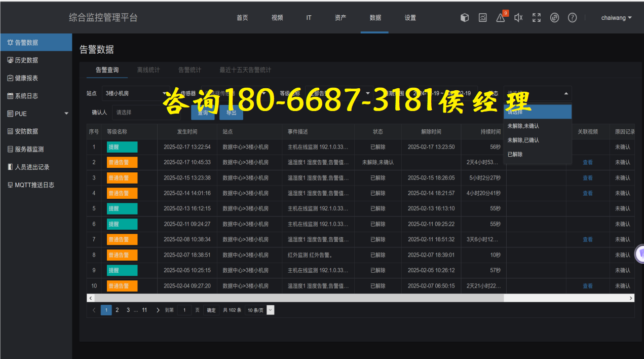644x359 pixels.
Task: Click the icon beside 安防数据
Action: point(10,131)
